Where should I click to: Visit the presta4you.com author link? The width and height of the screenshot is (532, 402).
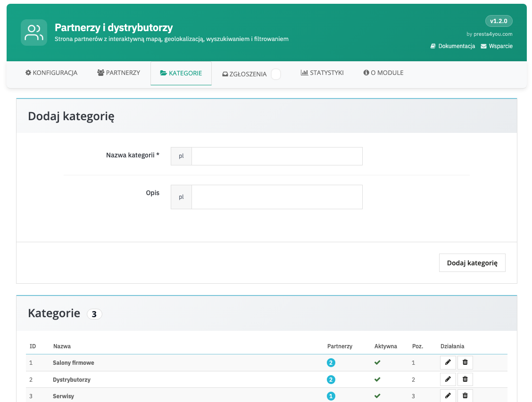[x=493, y=34]
